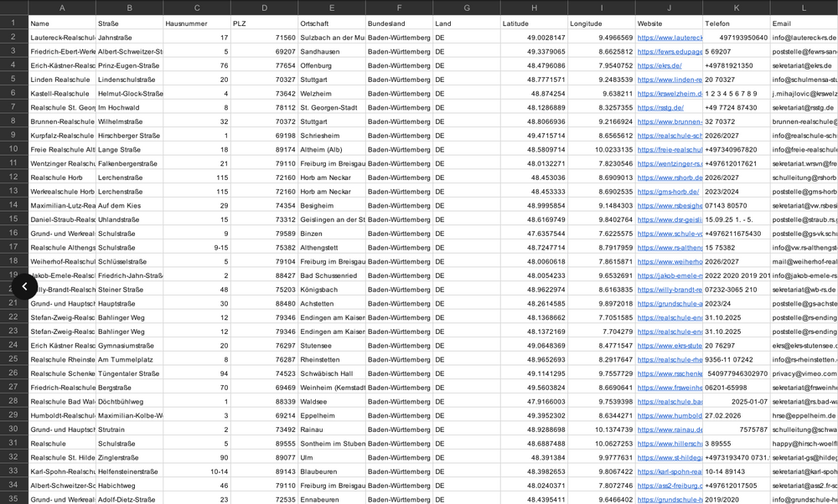Select the Telefon cell '06201-65998'
Viewport: 838px width, 504px height.
click(737, 388)
